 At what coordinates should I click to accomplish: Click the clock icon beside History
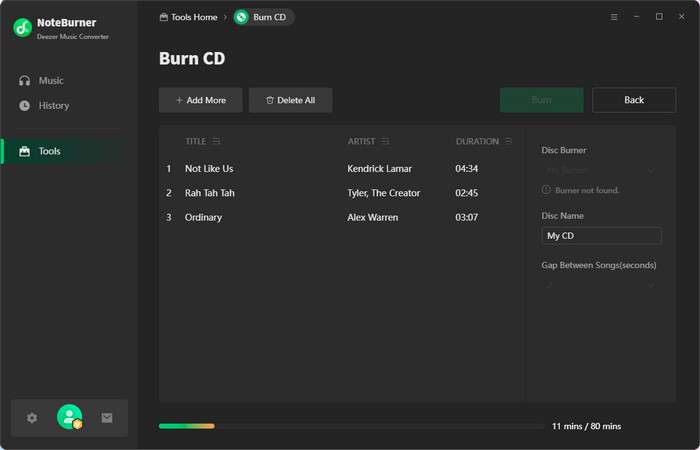(x=25, y=106)
